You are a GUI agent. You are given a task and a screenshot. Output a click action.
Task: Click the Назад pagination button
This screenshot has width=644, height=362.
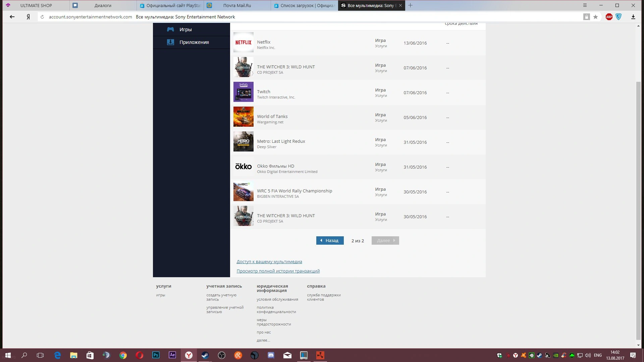[330, 240]
